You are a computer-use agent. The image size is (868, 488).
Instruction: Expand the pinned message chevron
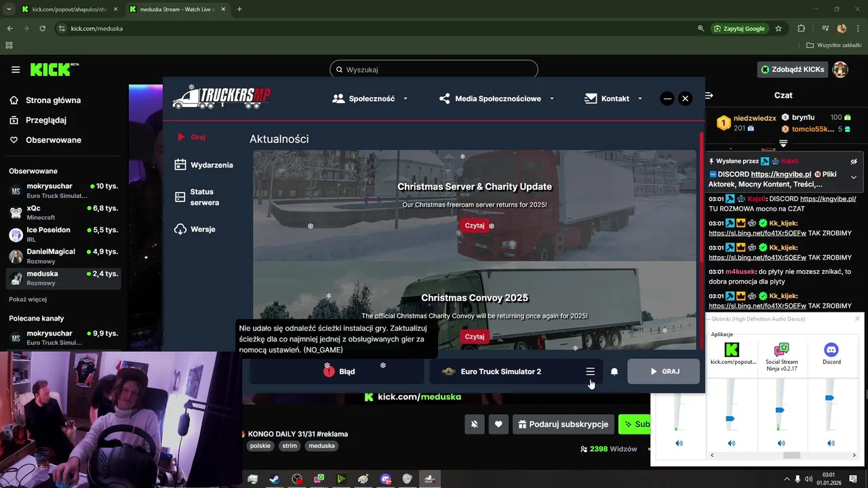[854, 177]
